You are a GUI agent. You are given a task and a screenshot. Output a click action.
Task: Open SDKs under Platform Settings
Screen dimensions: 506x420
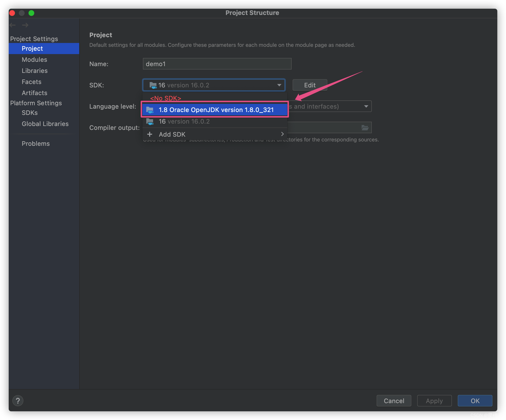(x=30, y=113)
